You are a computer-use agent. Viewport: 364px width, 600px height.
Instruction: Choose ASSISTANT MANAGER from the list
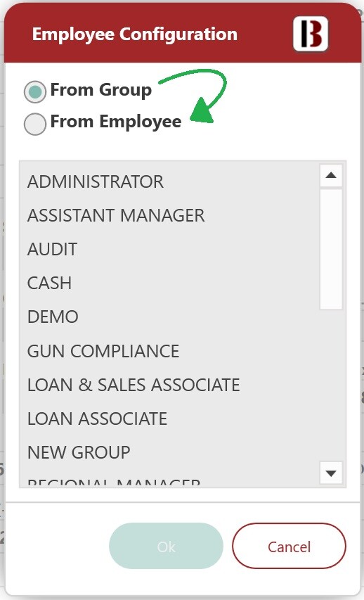pyautogui.click(x=170, y=215)
